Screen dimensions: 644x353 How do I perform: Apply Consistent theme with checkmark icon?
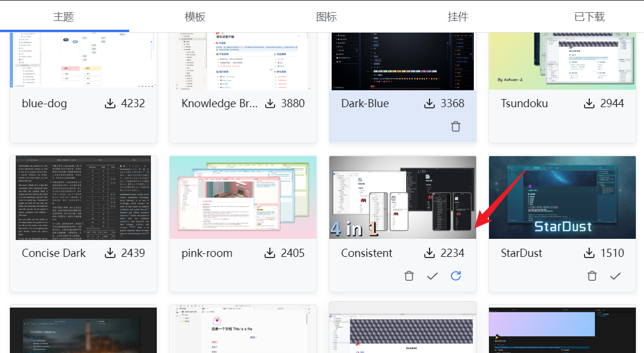point(432,276)
